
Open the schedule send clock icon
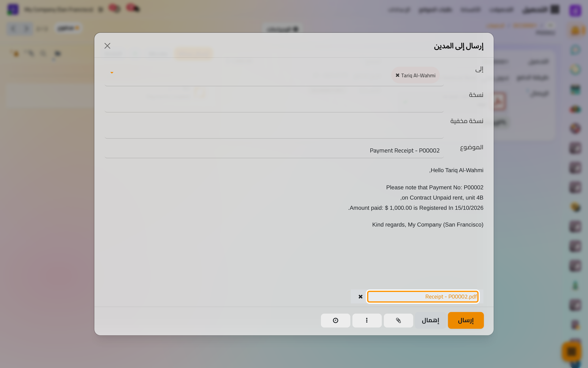point(336,320)
